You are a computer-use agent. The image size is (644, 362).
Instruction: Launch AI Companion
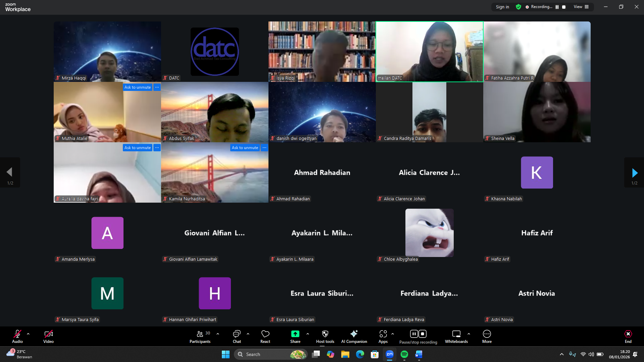(354, 336)
